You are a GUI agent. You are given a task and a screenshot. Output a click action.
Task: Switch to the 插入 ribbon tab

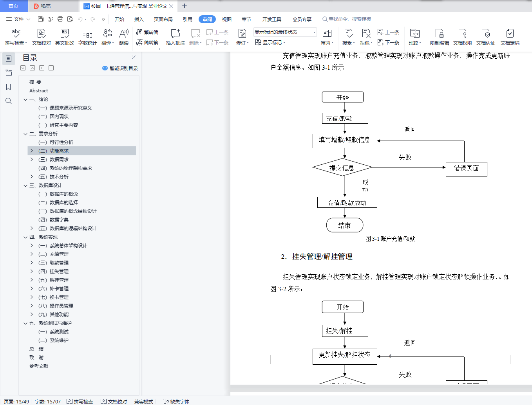tap(139, 19)
